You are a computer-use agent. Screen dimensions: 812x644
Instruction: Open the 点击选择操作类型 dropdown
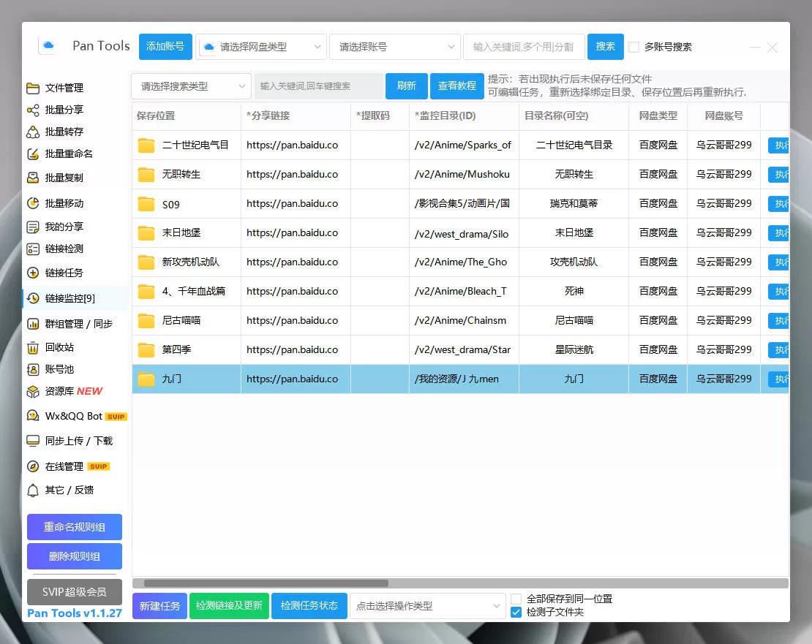click(427, 606)
